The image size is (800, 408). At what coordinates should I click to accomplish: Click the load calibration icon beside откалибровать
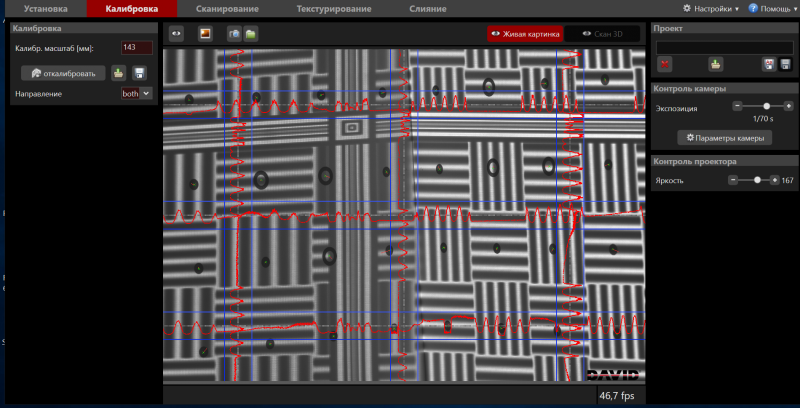(119, 73)
